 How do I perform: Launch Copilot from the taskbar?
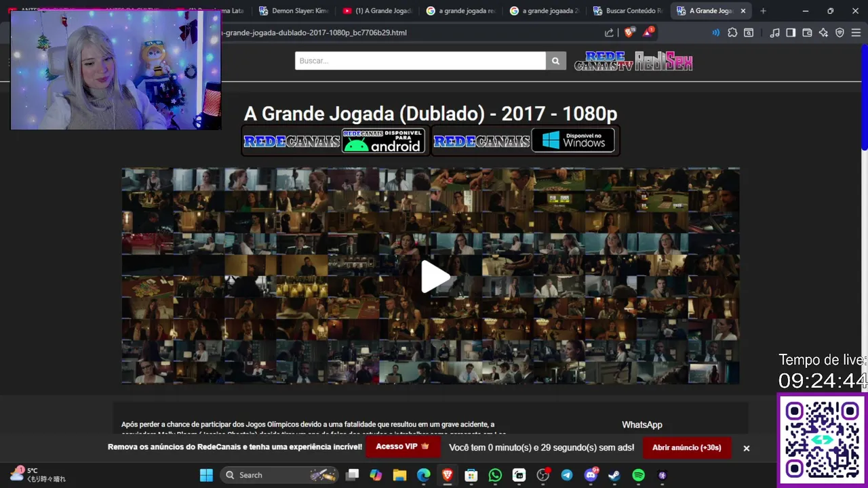coord(376,475)
